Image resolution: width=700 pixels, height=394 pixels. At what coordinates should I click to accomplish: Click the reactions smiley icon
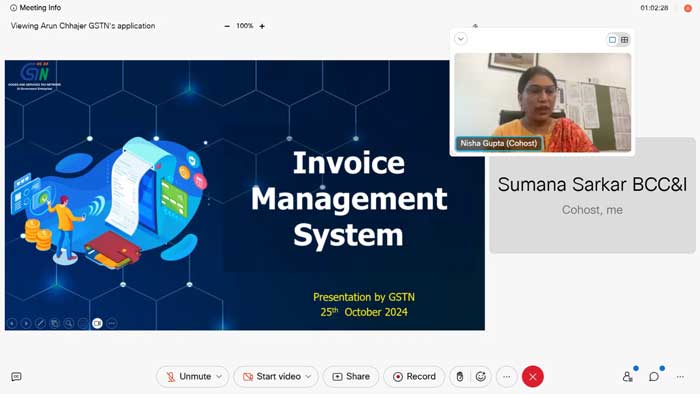(481, 377)
